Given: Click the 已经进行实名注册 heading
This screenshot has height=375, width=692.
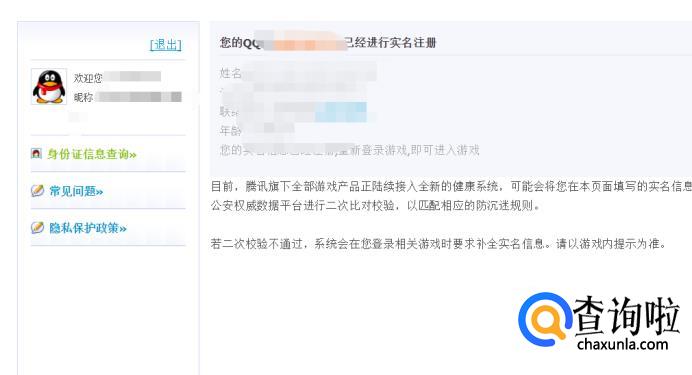Looking at the screenshot, I should [390, 42].
